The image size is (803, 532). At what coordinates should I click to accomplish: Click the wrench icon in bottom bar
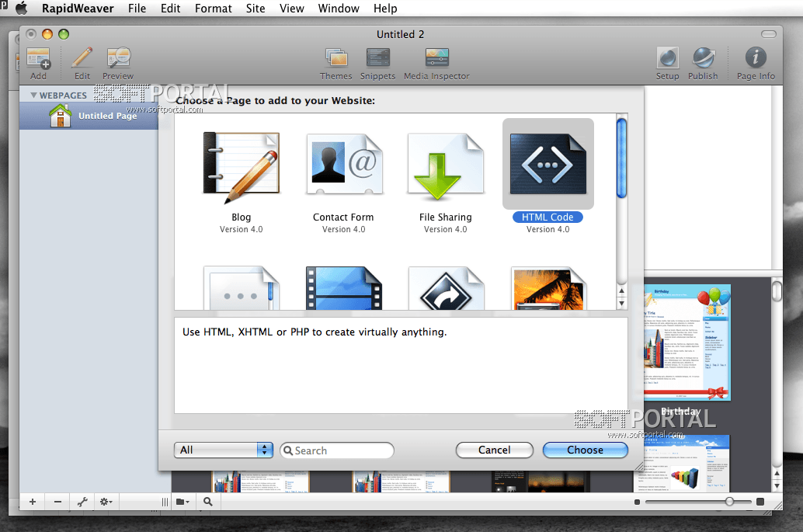click(x=82, y=502)
